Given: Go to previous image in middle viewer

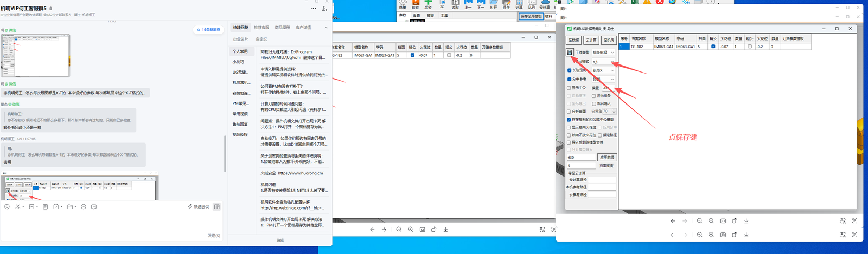Looking at the screenshot, I should 372,230.
